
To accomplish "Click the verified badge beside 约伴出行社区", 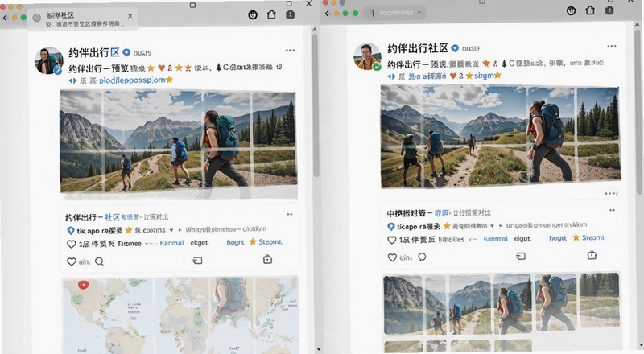I will [455, 48].
